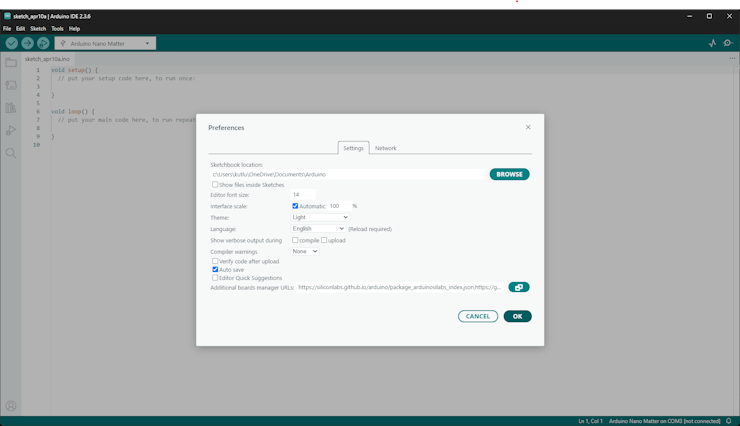The width and height of the screenshot is (740, 426).
Task: Click the interface scale percentage field
Action: pyautogui.click(x=338, y=206)
